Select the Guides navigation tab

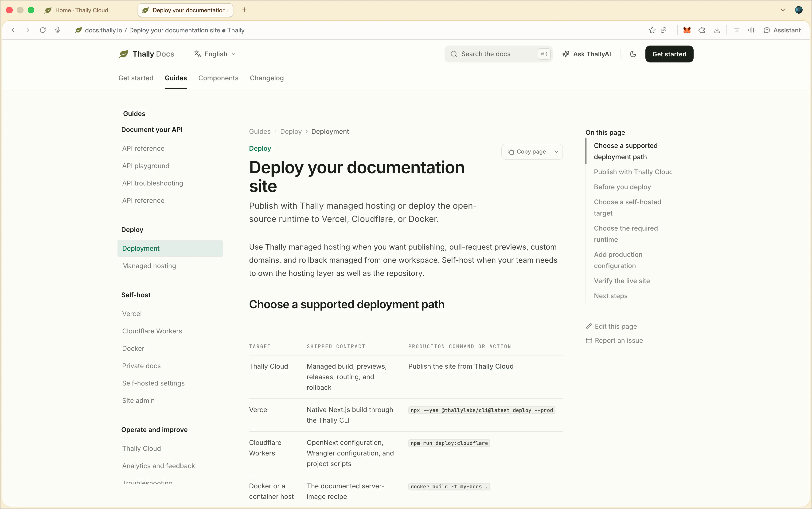click(x=176, y=78)
